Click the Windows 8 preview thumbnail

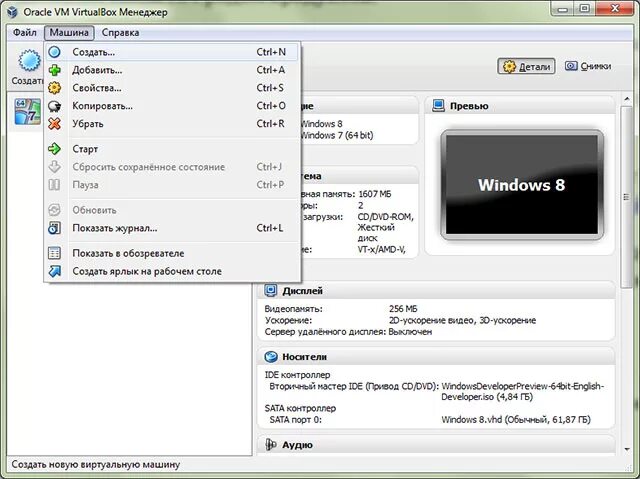(x=522, y=185)
